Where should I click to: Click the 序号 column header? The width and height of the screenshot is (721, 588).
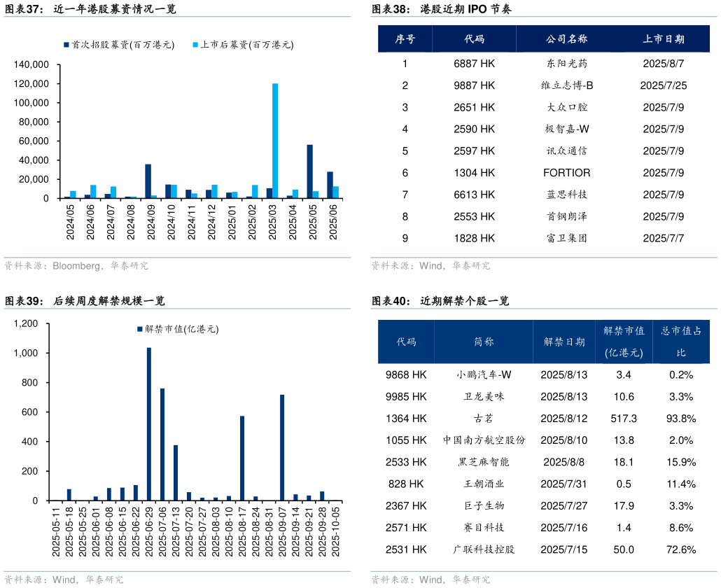click(405, 39)
